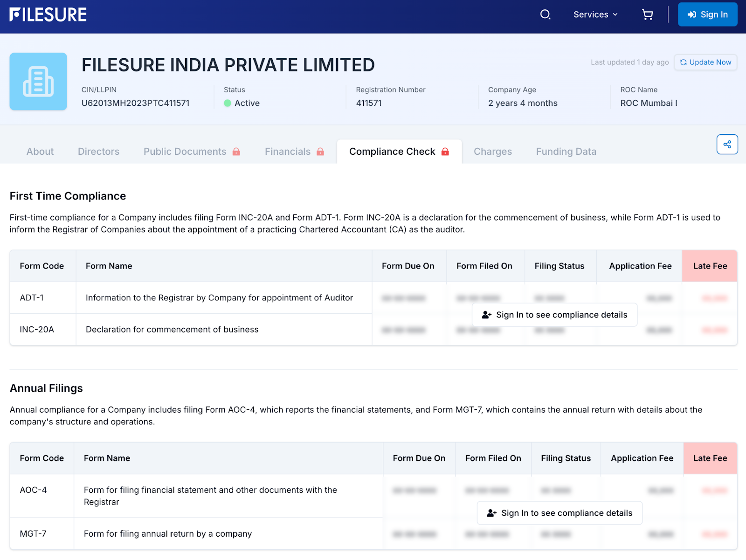Select the Charges tab

coord(492,152)
